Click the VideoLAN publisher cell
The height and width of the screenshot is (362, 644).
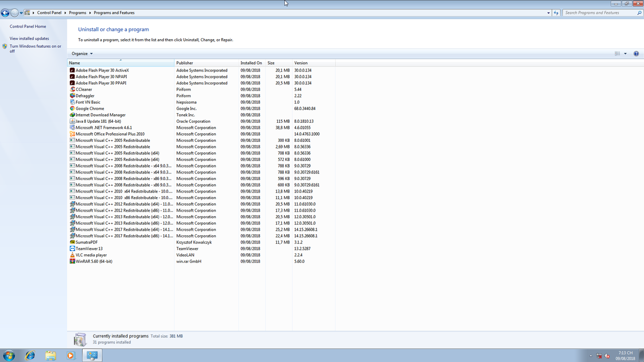185,255
